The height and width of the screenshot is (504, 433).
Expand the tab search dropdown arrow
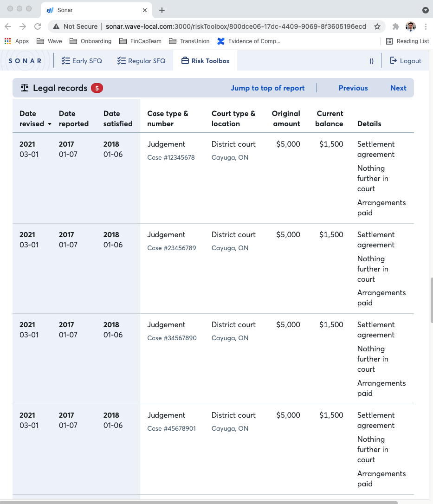425,10
